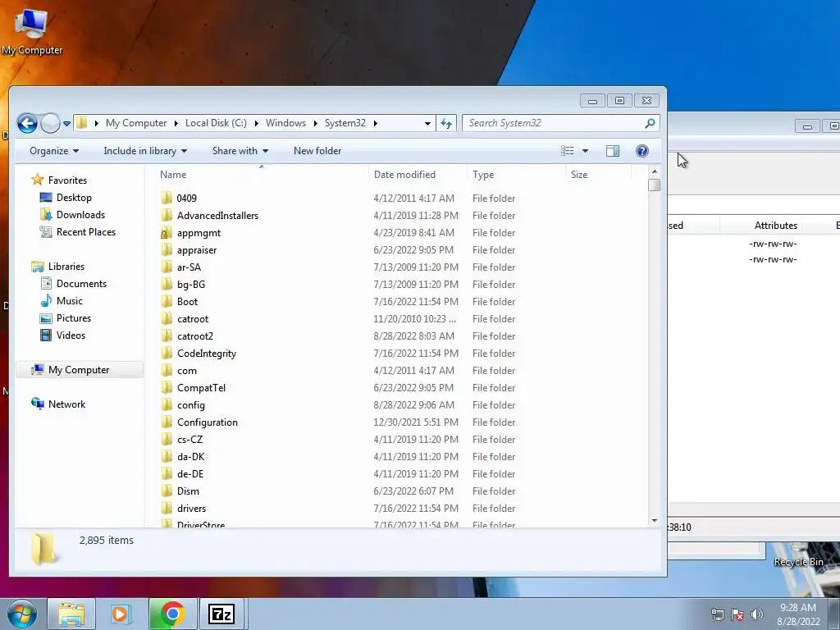Open Windows Explorer from the taskbar
This screenshot has height=630, width=840.
(x=71, y=614)
